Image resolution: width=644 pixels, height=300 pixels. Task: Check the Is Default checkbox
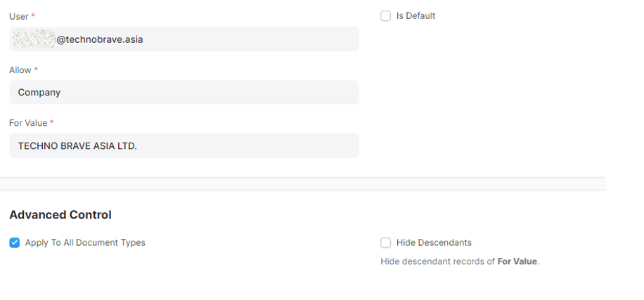[385, 16]
